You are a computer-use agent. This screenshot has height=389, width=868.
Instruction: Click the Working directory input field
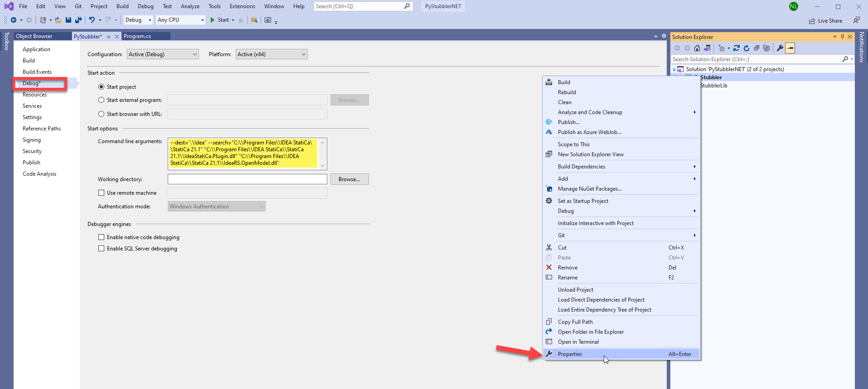point(247,179)
